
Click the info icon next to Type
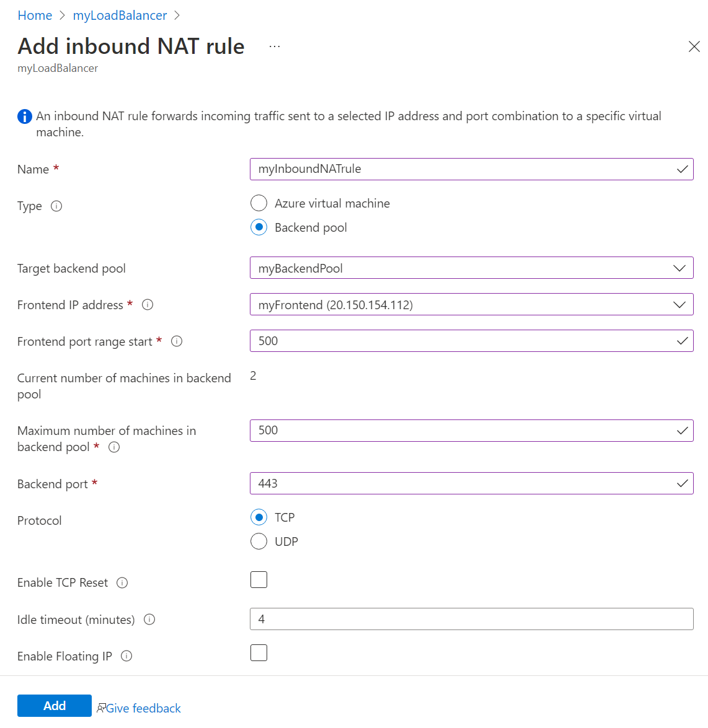pyautogui.click(x=56, y=206)
